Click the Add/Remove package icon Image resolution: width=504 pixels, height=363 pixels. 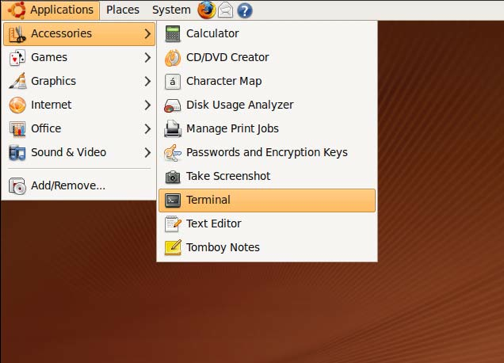17,186
